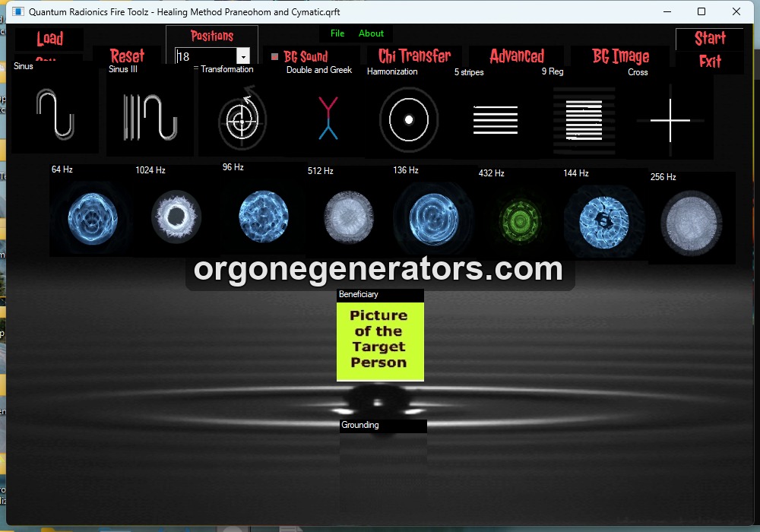Select the 9 Reg striped symbol
This screenshot has width=760, height=532.
[584, 120]
